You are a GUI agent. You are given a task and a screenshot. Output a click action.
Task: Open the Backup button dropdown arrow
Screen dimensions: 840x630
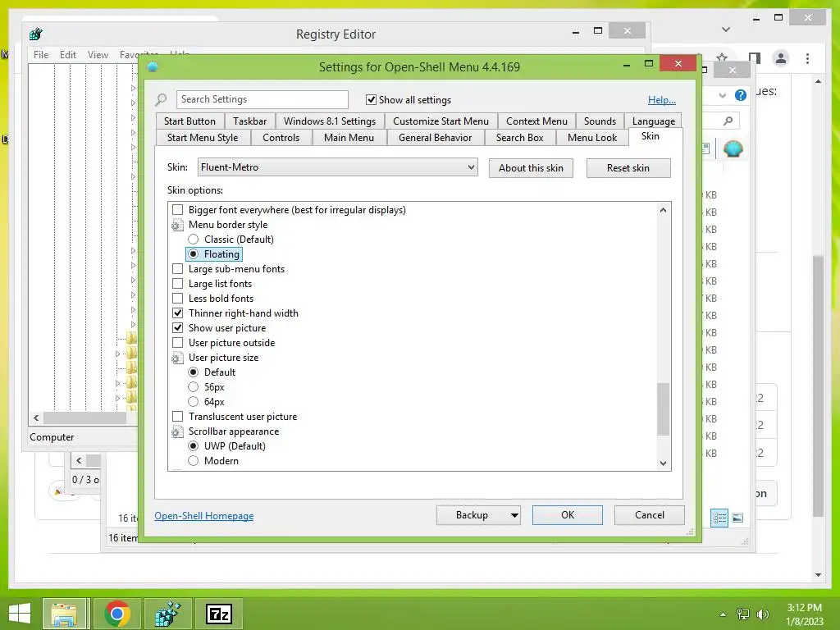[x=514, y=515]
